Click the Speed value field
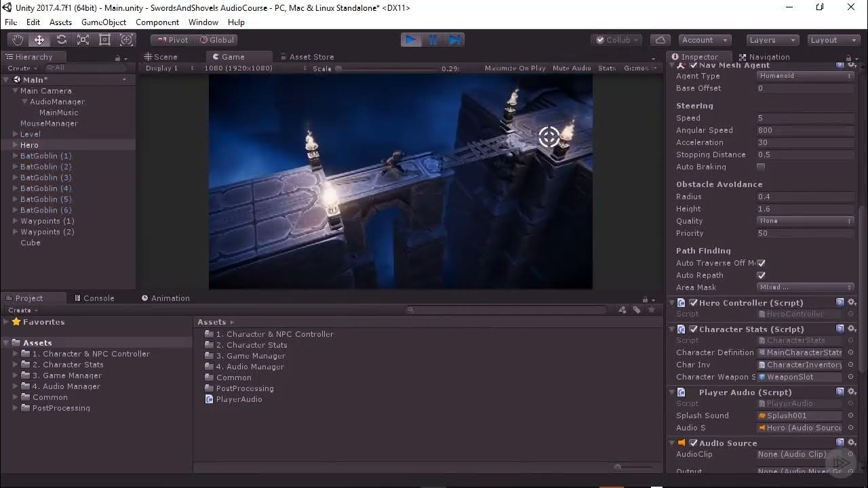868x488 pixels. click(x=805, y=118)
